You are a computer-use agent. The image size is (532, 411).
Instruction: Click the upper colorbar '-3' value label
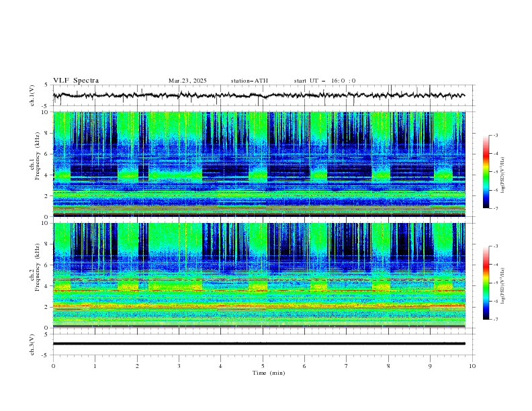(495, 135)
